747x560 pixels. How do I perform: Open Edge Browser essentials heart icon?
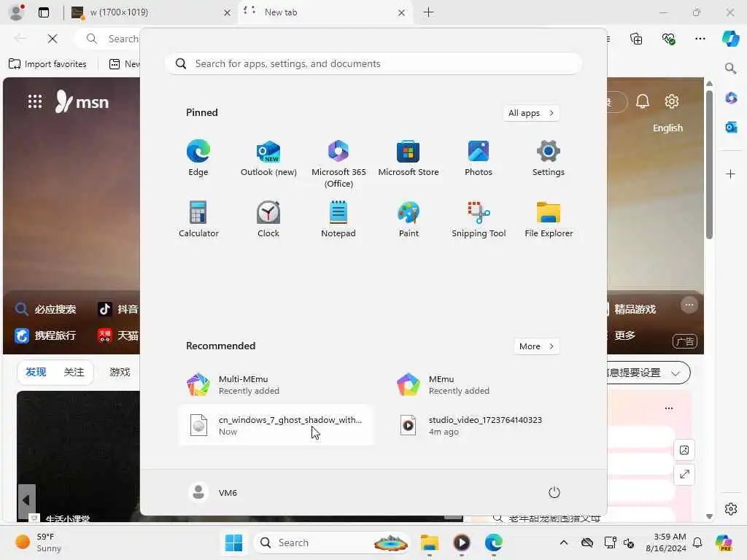[668, 39]
